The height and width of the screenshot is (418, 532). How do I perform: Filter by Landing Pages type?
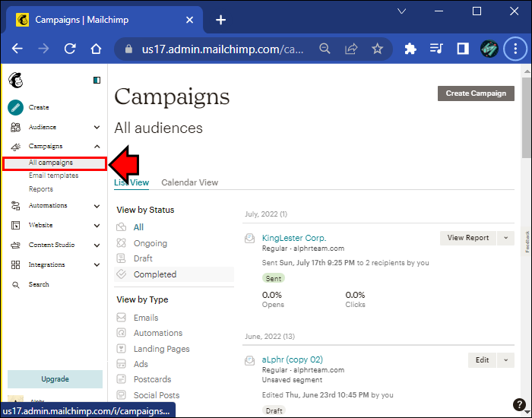click(x=161, y=349)
